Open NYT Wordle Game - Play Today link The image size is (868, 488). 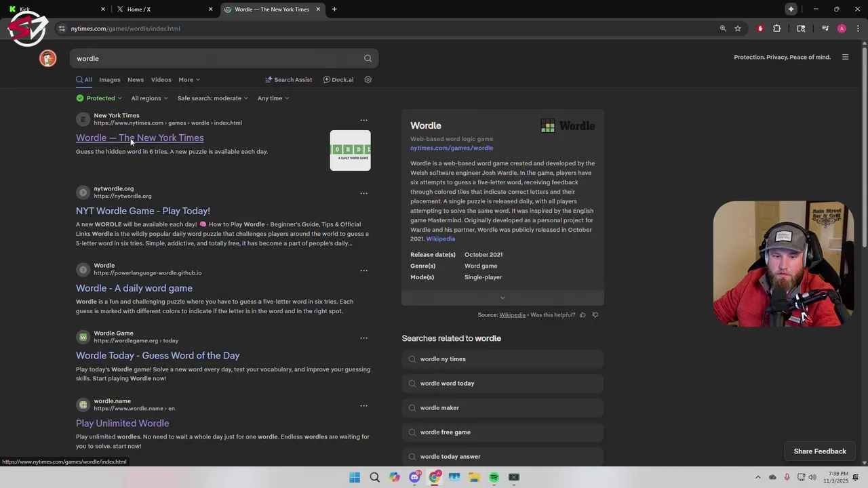pos(143,211)
